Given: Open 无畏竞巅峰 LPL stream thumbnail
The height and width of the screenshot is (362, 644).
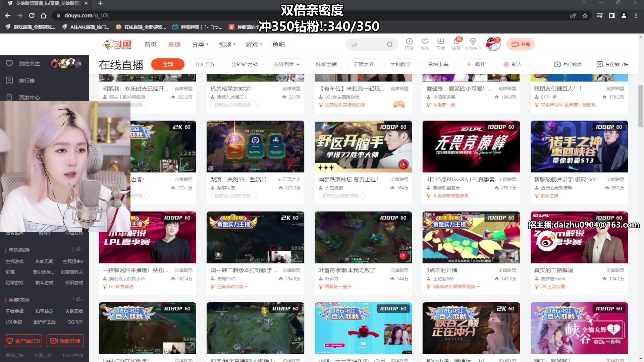Looking at the screenshot, I should [x=471, y=146].
